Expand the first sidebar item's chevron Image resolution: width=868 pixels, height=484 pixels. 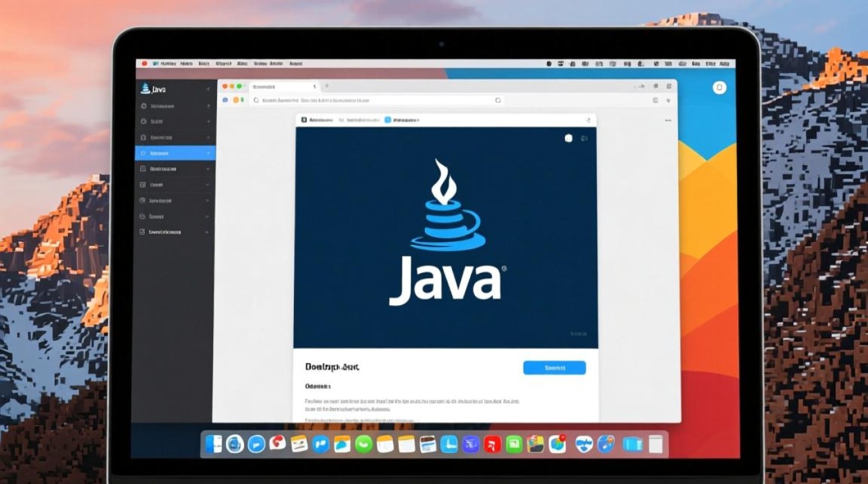[208, 106]
